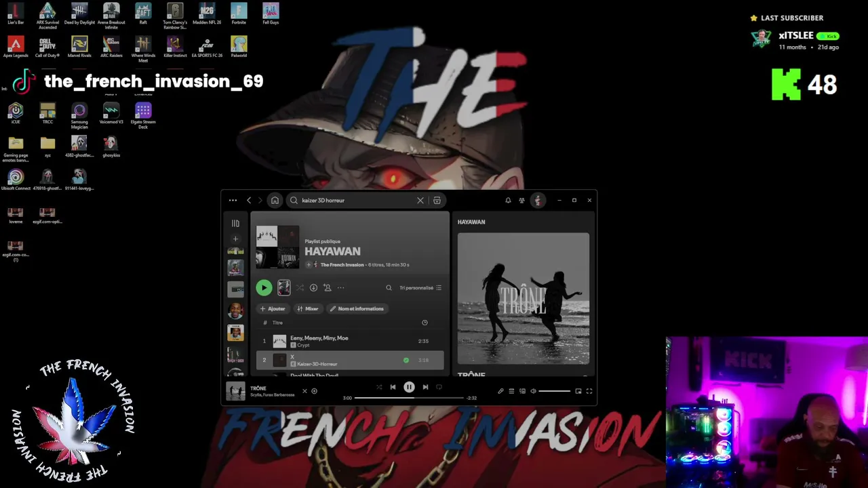Click the Mixer button
This screenshot has height=488, width=868.
(308, 309)
